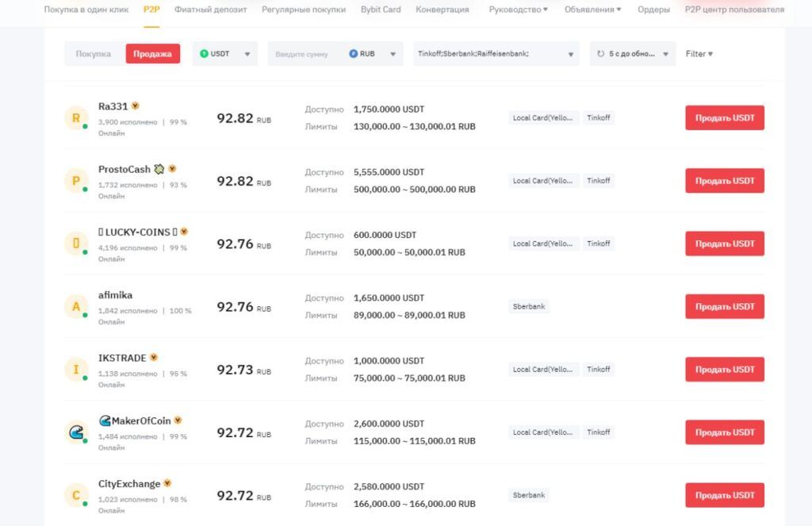
Task: Click verified badge next to IKSTRADE
Action: click(154, 357)
